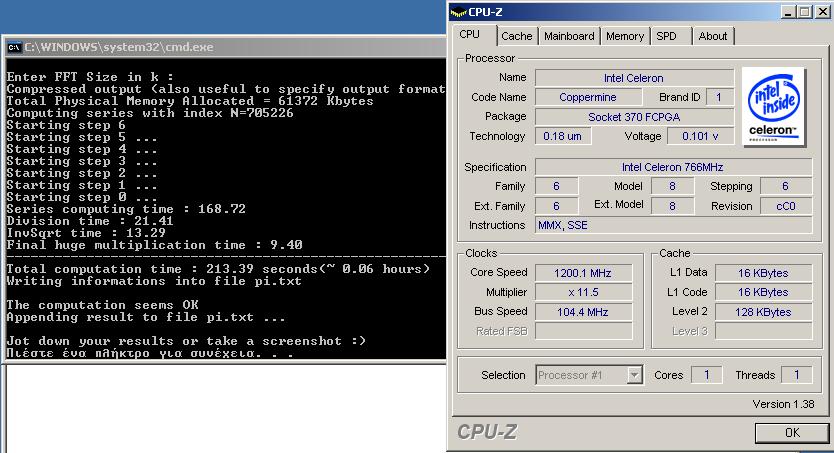
Task: Click the Instructions field MMX, SSE
Action: click(x=673, y=225)
